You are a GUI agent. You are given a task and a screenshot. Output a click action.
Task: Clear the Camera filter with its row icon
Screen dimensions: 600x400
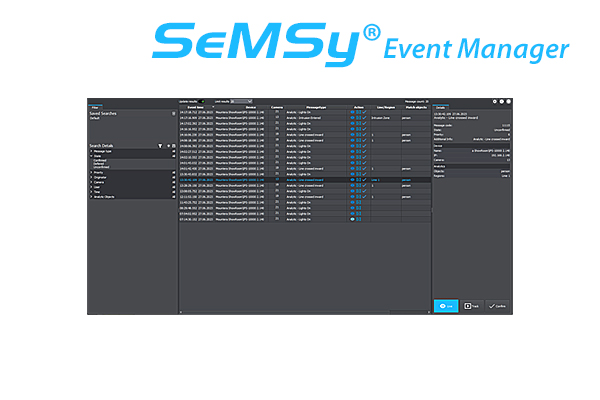(x=173, y=182)
